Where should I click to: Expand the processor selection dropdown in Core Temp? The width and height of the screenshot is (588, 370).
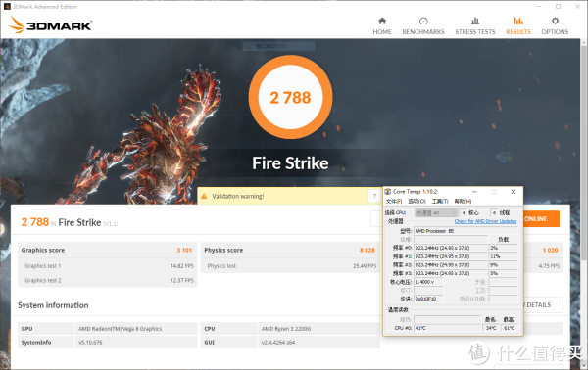coord(436,212)
